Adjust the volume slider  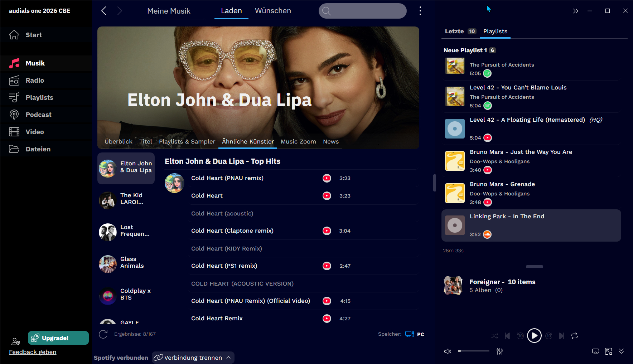click(x=473, y=351)
